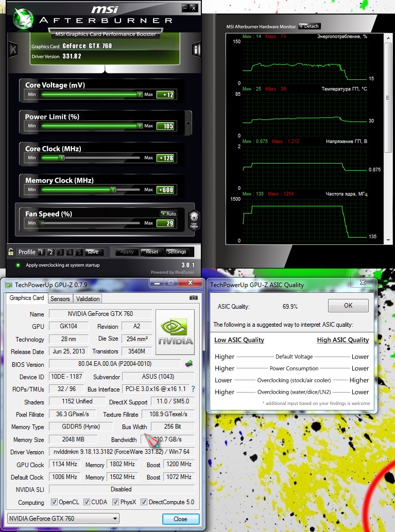Minimize the MSI Afterburner window

(185, 8)
